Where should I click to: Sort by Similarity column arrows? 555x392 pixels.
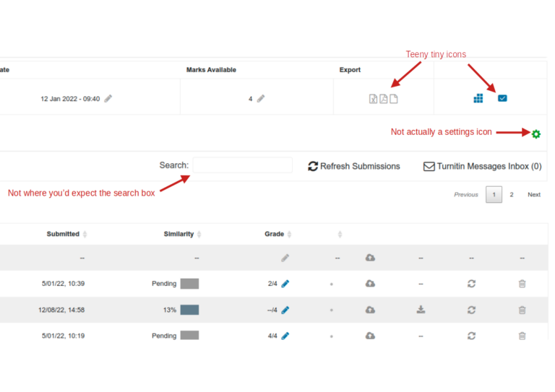click(199, 234)
